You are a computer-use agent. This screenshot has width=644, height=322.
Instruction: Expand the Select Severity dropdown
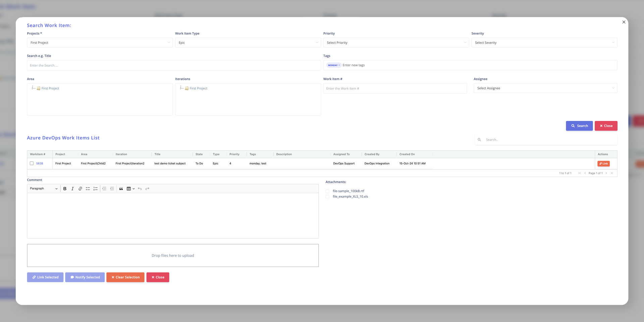click(x=544, y=43)
